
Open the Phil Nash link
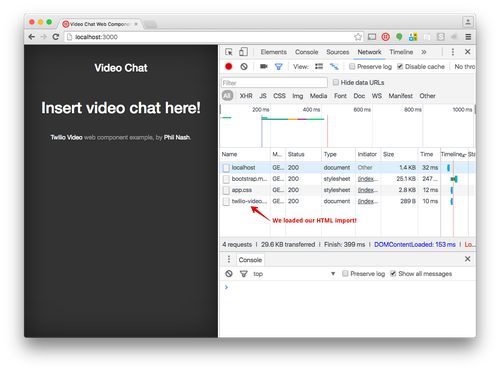click(x=177, y=137)
